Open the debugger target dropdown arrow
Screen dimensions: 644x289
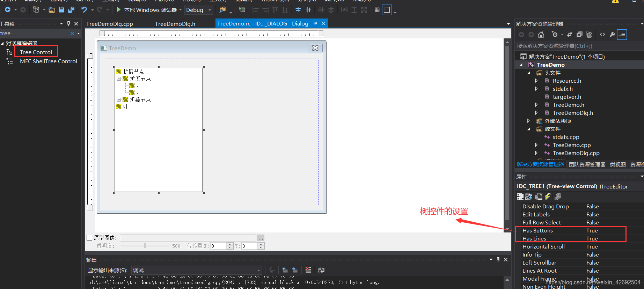pos(181,10)
